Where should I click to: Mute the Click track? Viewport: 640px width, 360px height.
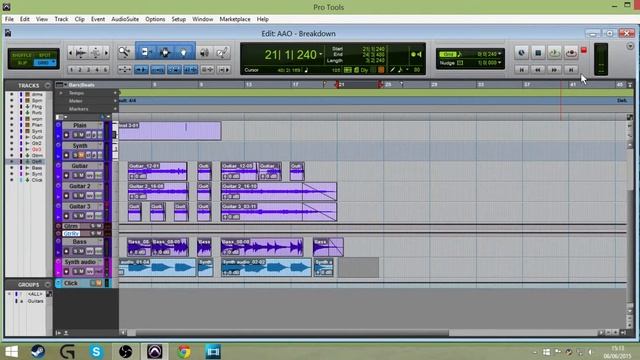pyautogui.click(x=99, y=283)
